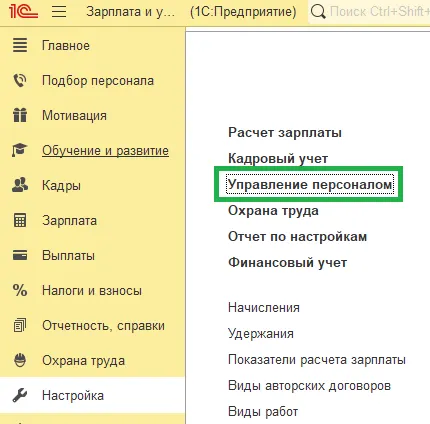Open the Виды работ link
Image resolution: width=430 pixels, height=424 pixels.
[263, 411]
